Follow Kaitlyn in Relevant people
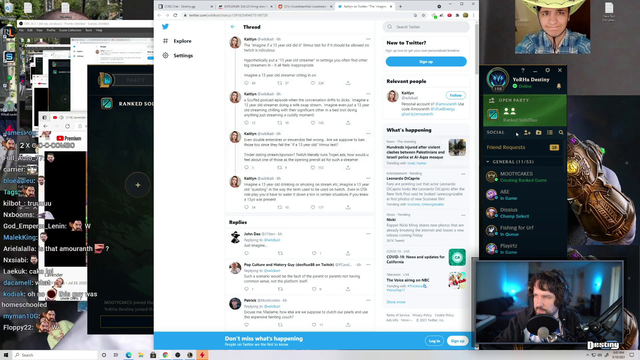 pos(456,96)
